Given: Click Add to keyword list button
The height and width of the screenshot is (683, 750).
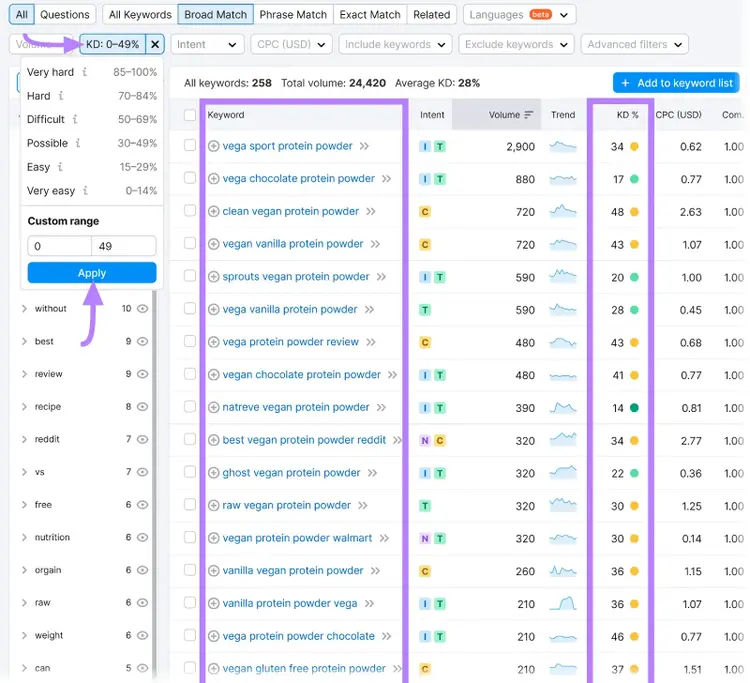Looking at the screenshot, I should point(676,83).
